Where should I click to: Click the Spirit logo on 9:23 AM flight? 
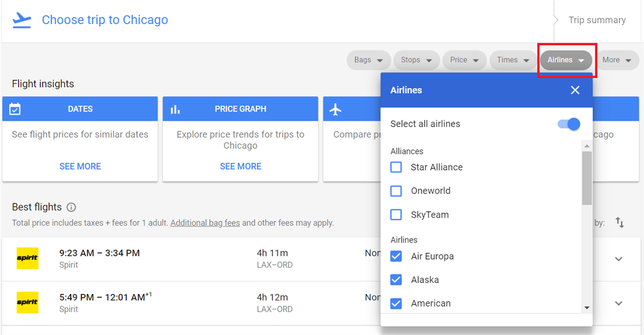tap(28, 258)
